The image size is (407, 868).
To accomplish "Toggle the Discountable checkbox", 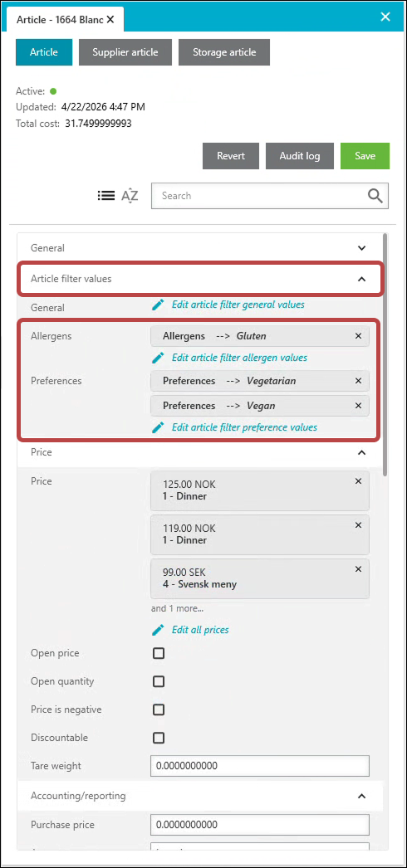I will pos(159,738).
